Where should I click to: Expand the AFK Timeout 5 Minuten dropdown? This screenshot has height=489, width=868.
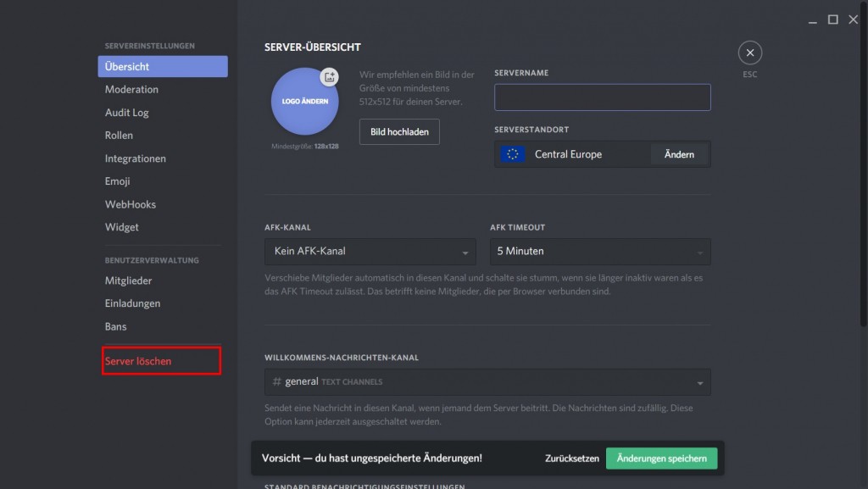point(599,252)
